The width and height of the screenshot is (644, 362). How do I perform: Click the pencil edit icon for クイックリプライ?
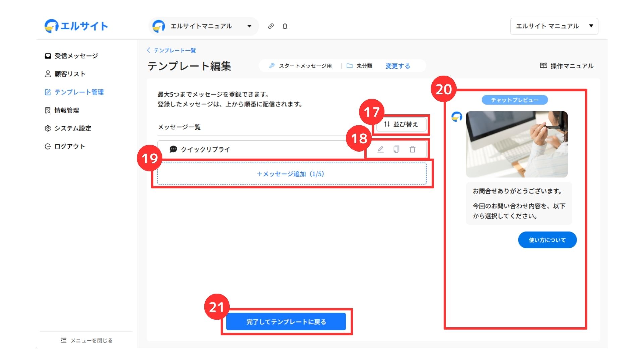380,149
